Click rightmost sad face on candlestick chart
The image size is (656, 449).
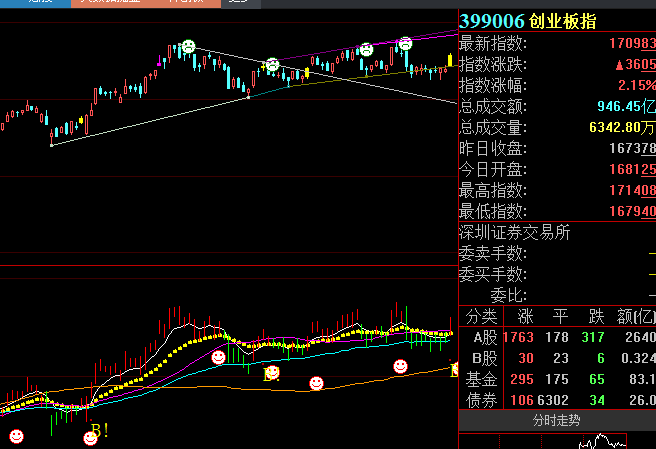405,43
